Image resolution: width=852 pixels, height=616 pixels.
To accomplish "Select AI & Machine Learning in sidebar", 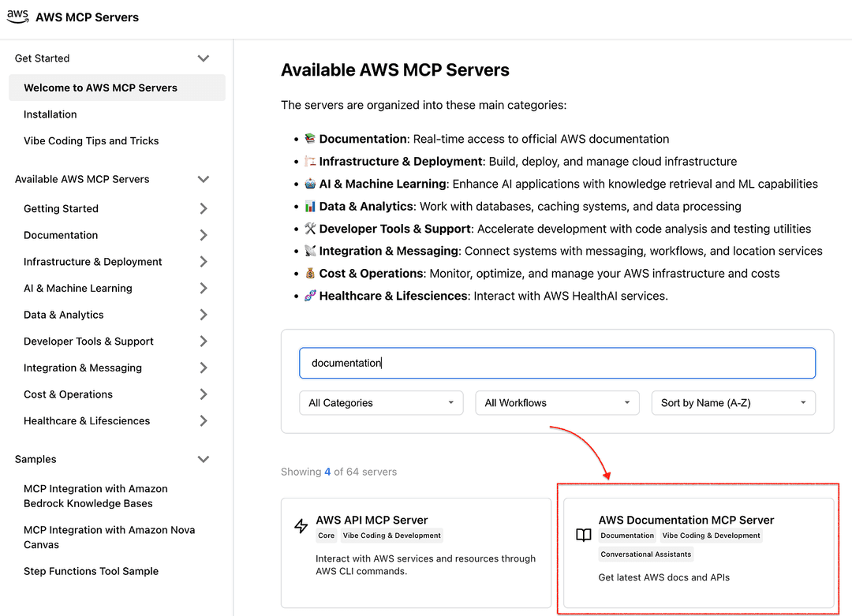I will [77, 288].
